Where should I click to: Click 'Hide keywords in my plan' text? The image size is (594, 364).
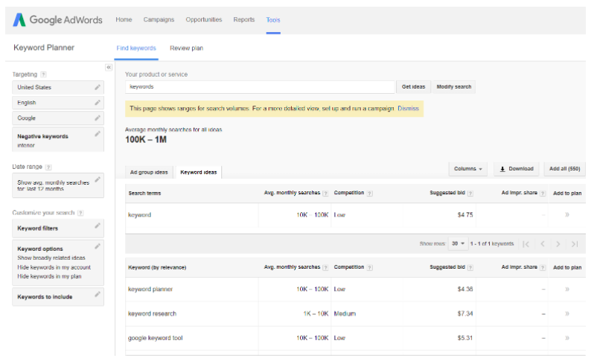49,276
